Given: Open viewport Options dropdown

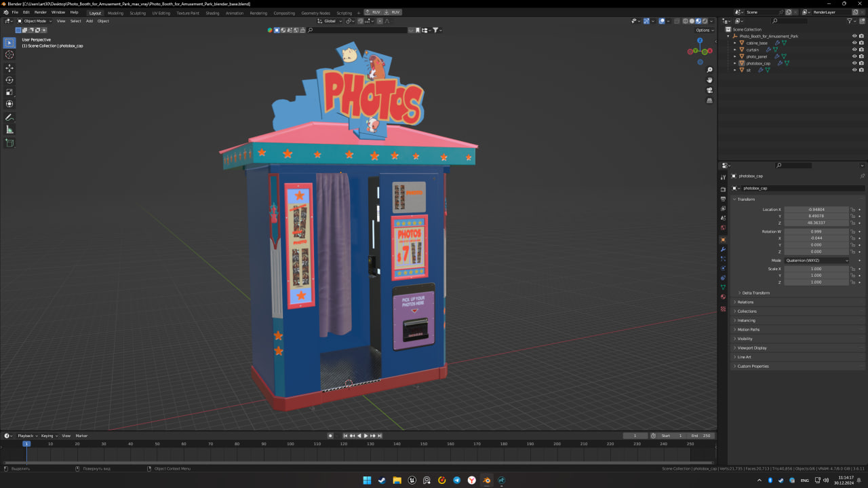Looking at the screenshot, I should coord(704,30).
